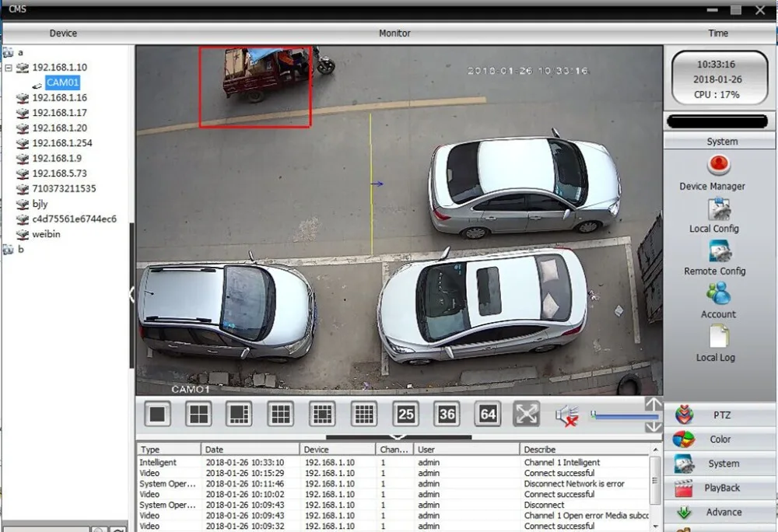The width and height of the screenshot is (778, 532).
Task: Click the 'Channel 1 Intelligent' description cell
Action: point(562,462)
